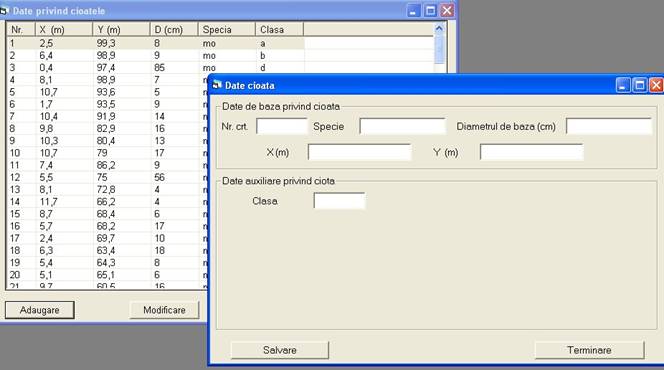The width and height of the screenshot is (664, 370).
Task: Select row 15 with Y 68,4
Action: [x=107, y=214]
